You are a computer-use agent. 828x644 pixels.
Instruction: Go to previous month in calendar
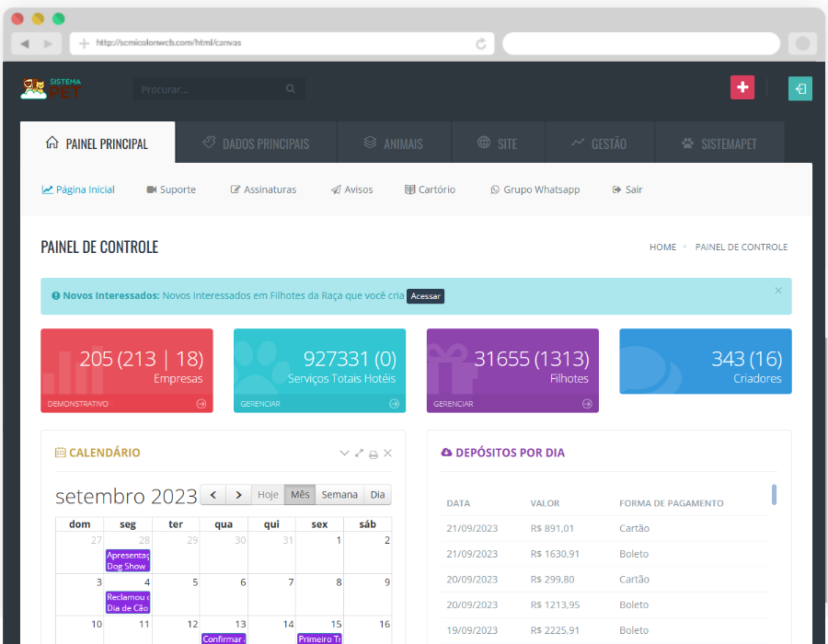pyautogui.click(x=213, y=495)
